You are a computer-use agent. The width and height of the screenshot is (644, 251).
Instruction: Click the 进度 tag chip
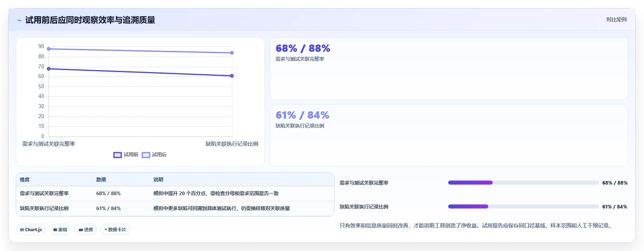[x=86, y=230]
